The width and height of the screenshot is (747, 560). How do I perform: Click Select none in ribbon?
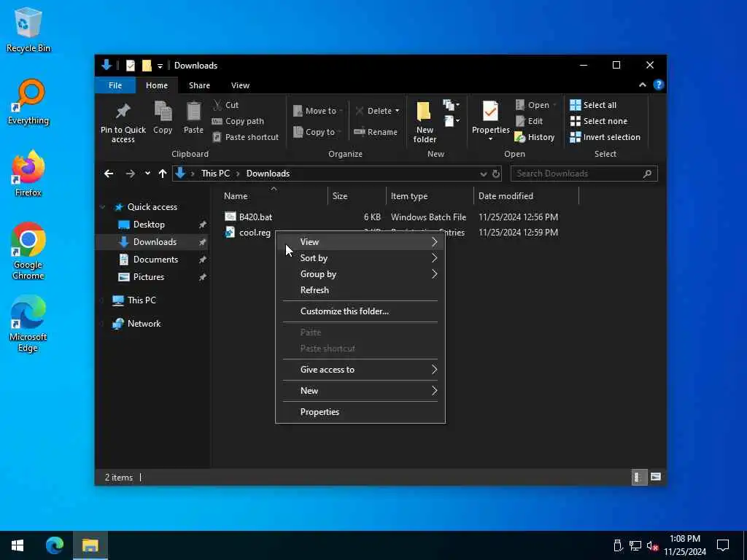coord(599,121)
